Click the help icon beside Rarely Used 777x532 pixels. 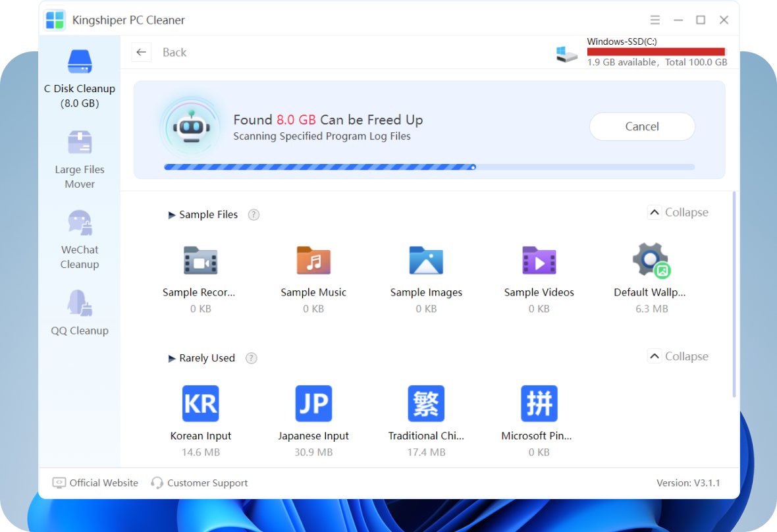(251, 358)
